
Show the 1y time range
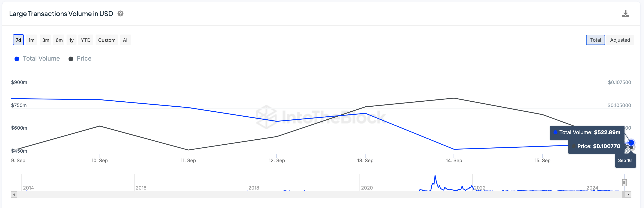point(71,40)
